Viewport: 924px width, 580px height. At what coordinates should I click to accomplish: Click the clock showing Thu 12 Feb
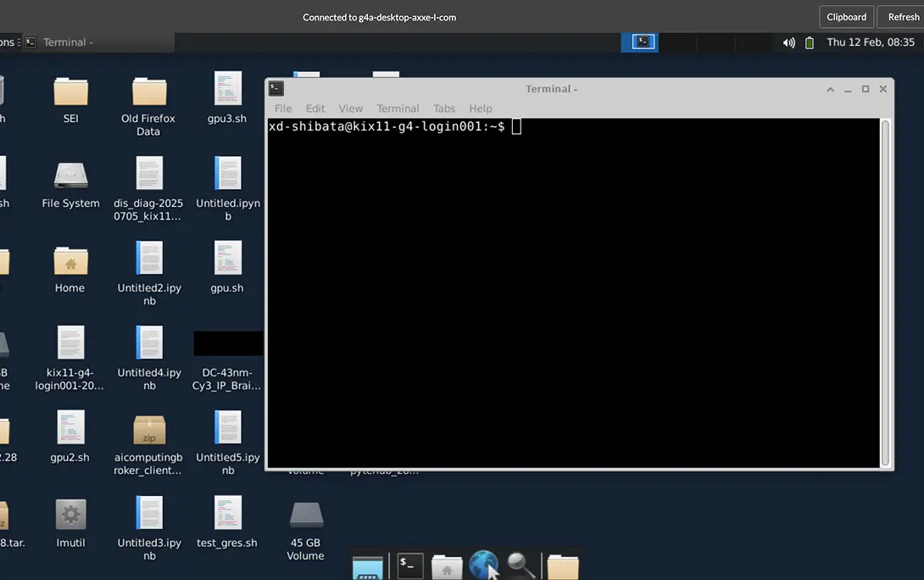[x=871, y=42]
